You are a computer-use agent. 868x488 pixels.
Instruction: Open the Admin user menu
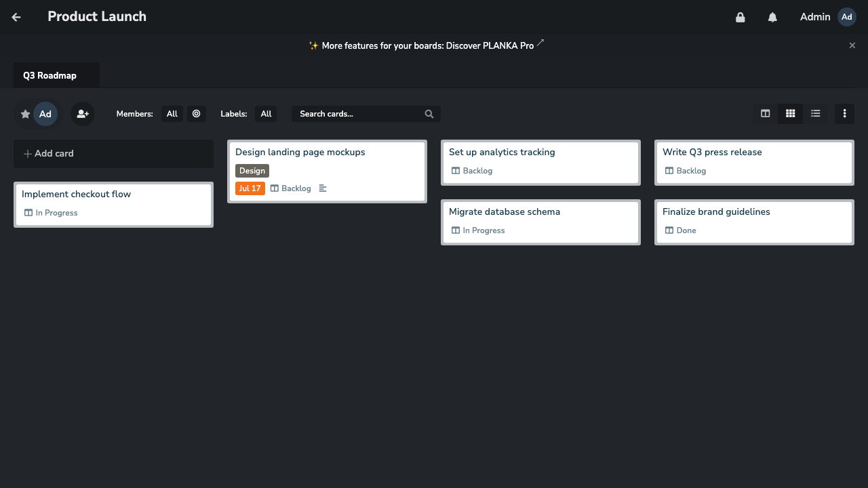pyautogui.click(x=827, y=17)
